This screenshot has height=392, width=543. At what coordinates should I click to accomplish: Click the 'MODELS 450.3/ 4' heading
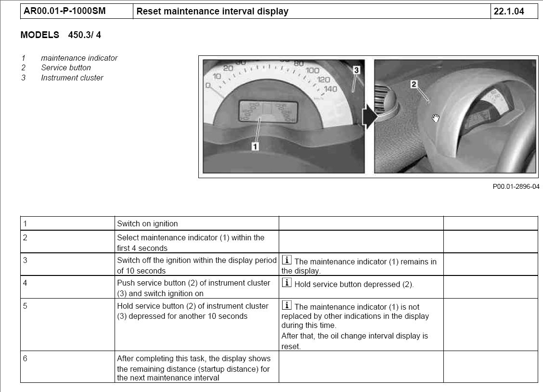pyautogui.click(x=61, y=35)
